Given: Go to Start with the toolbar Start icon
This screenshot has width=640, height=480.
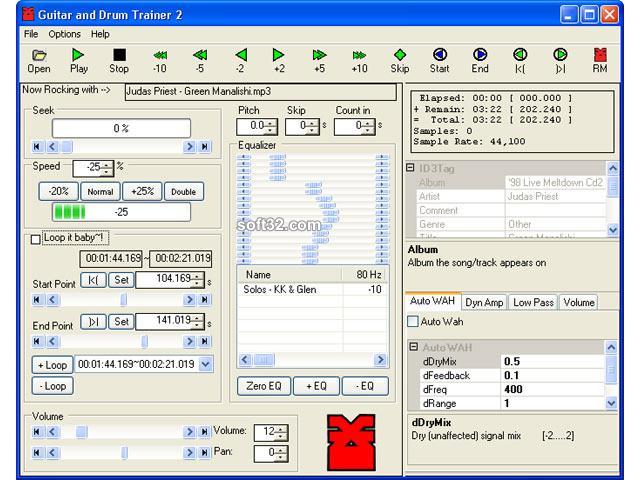Looking at the screenshot, I should pyautogui.click(x=440, y=61).
